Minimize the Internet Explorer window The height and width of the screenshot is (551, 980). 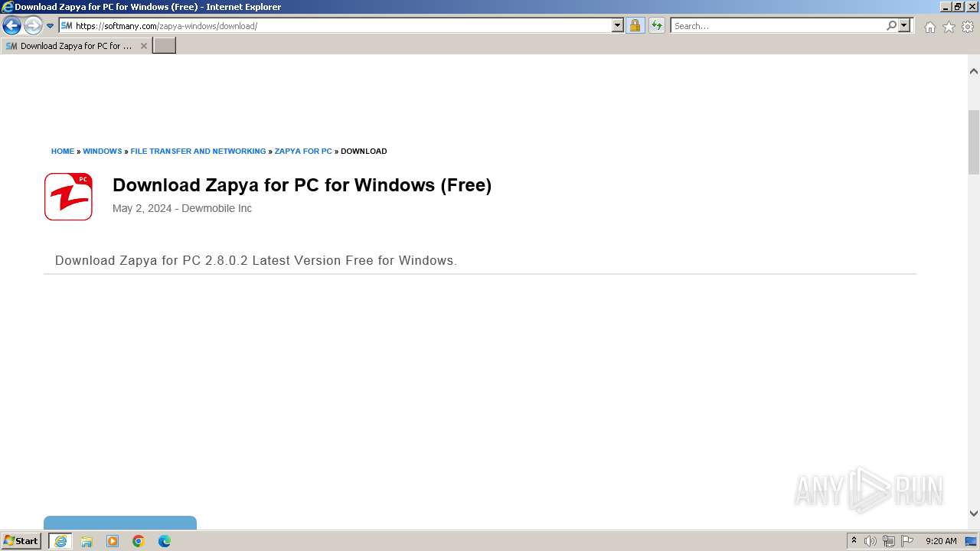pos(946,7)
